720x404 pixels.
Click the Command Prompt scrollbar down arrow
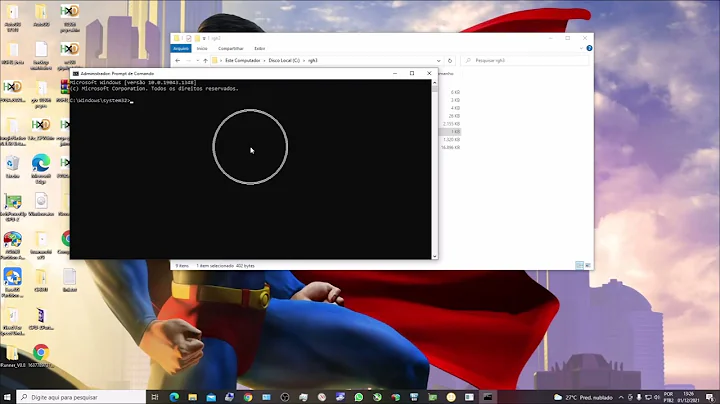[434, 256]
